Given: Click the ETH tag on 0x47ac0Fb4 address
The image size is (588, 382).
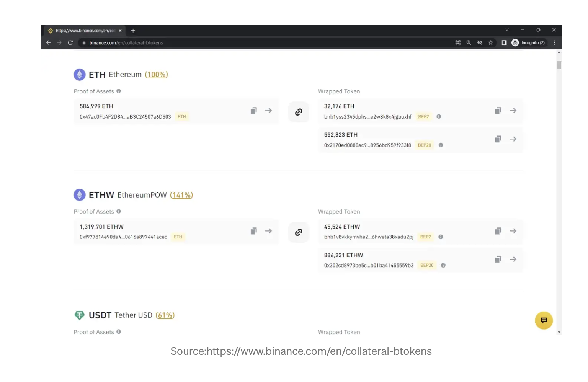Looking at the screenshot, I should point(182,116).
